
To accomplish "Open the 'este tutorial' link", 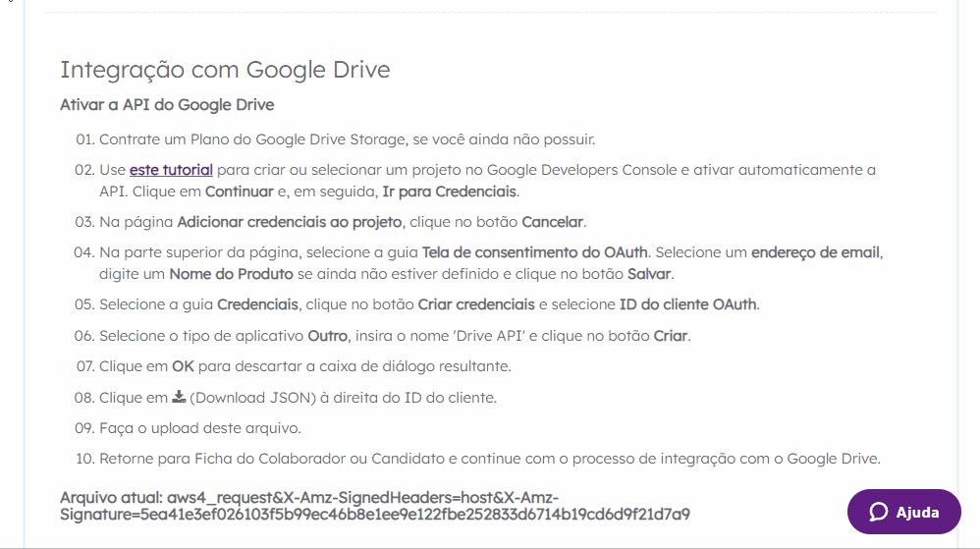I will click(x=171, y=170).
